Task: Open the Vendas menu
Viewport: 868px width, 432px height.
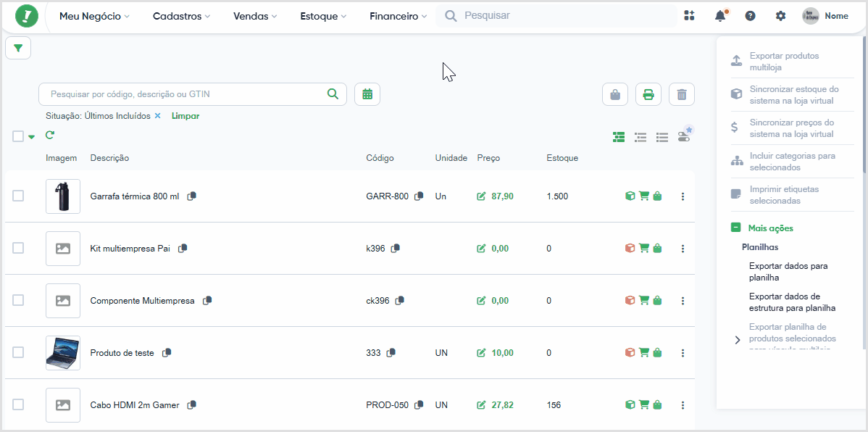Action: pyautogui.click(x=254, y=16)
